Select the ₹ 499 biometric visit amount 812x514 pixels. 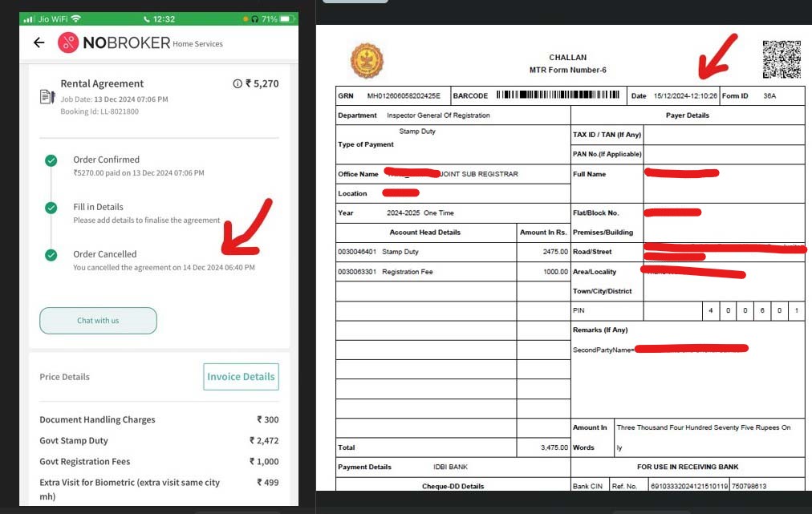click(x=268, y=482)
